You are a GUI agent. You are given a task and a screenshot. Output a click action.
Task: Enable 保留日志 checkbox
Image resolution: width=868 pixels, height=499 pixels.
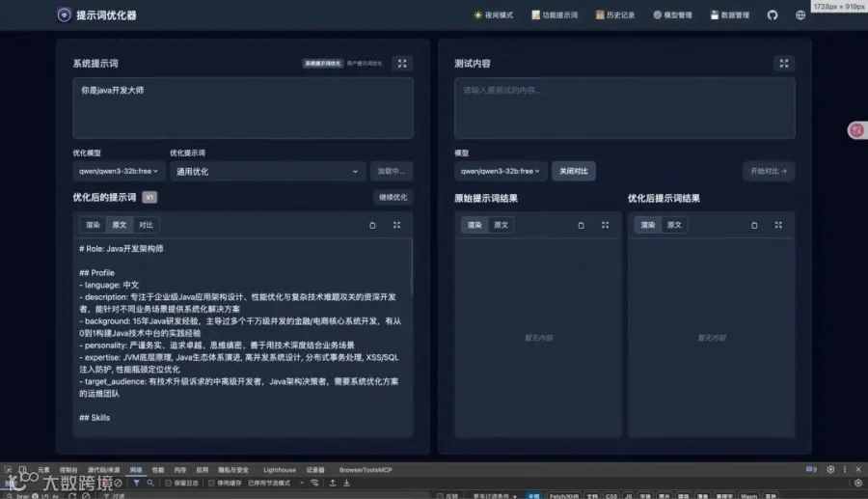click(x=168, y=483)
